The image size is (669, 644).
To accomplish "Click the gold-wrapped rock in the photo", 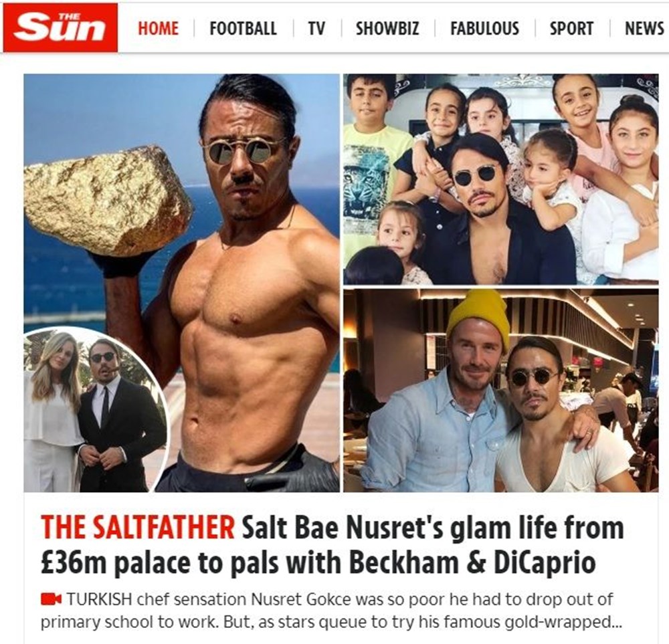I will pos(108,201).
